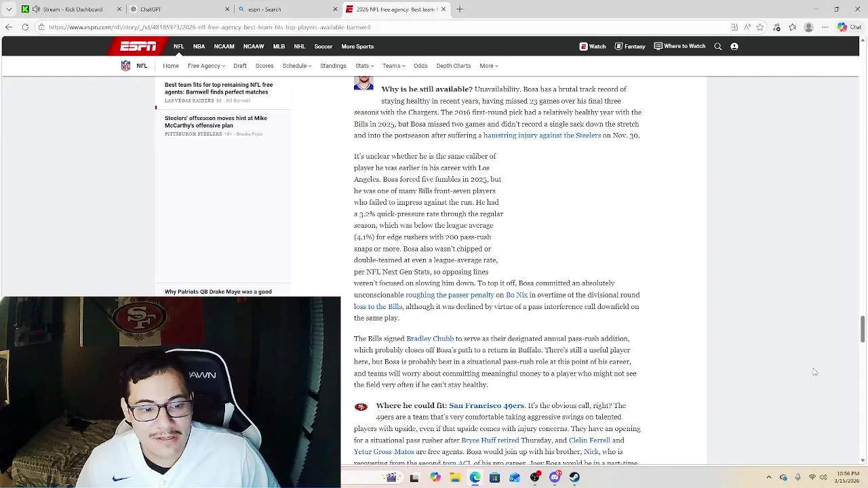This screenshot has height=488, width=868.
Task: Open the Bradley Chubb player link
Action: pos(430,339)
